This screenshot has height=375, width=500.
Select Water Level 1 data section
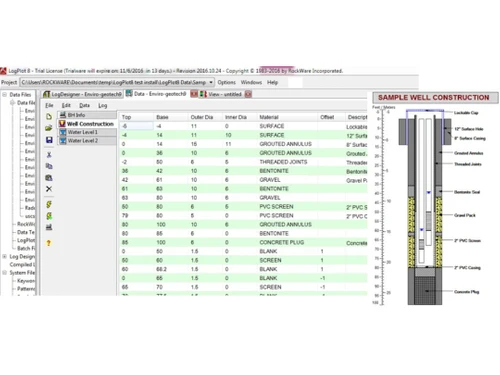[x=87, y=132]
